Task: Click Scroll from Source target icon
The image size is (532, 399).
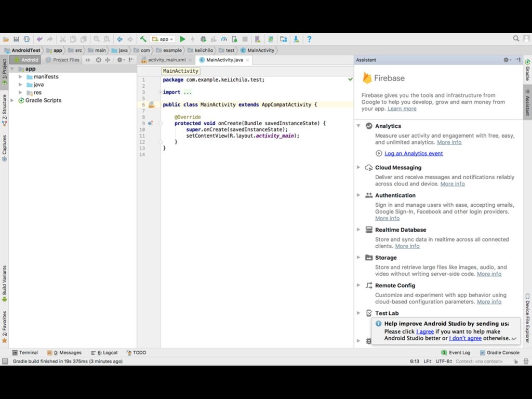Action: point(98,60)
